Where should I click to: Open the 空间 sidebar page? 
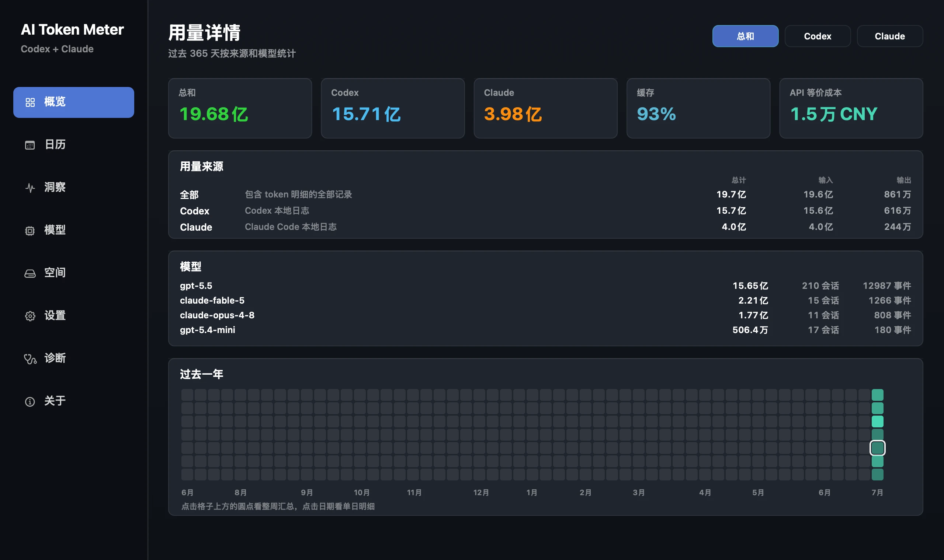pyautogui.click(x=74, y=273)
